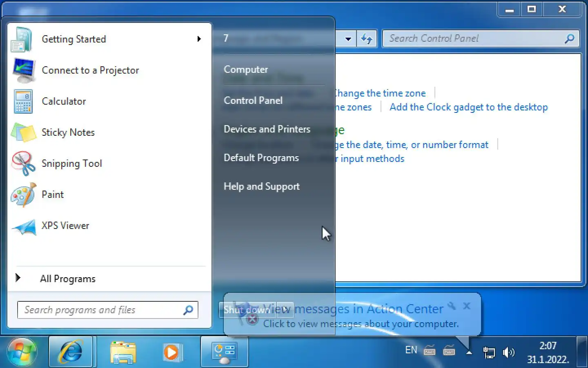Screen dimensions: 588x368
Task: Switch to the Control Panel taskbar button
Action: click(224, 352)
